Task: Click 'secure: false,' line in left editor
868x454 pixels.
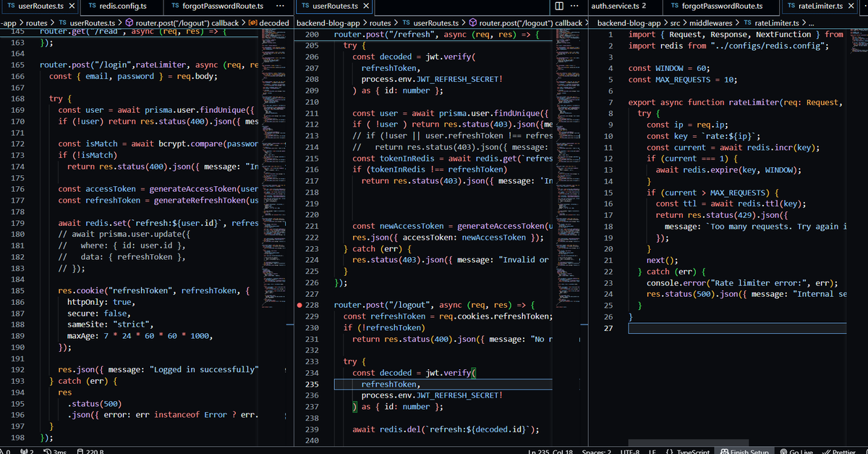Action: click(x=100, y=314)
